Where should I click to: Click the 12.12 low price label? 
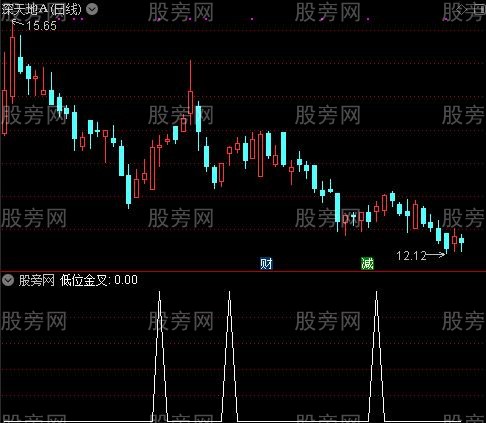coord(411,256)
